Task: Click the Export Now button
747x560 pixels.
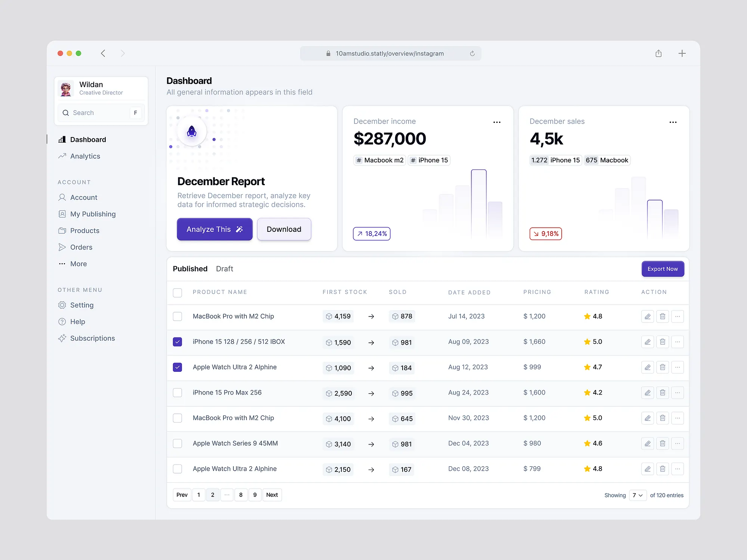Action: (662, 269)
